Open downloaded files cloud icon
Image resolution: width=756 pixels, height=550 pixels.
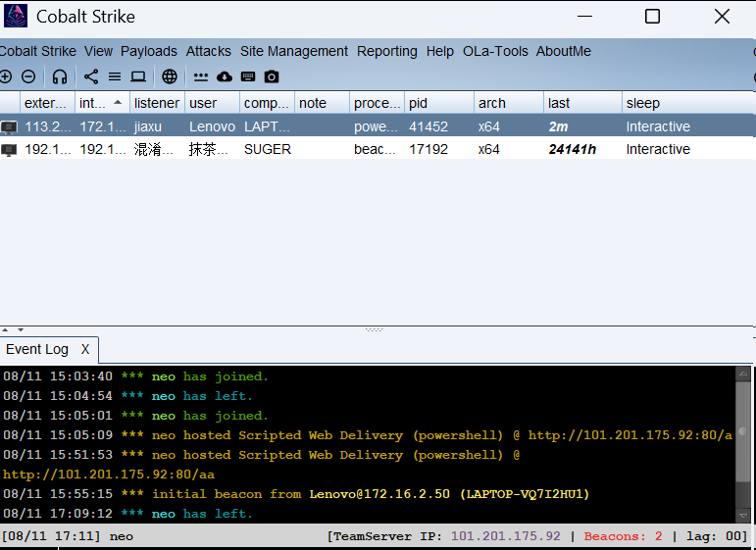[x=225, y=76]
